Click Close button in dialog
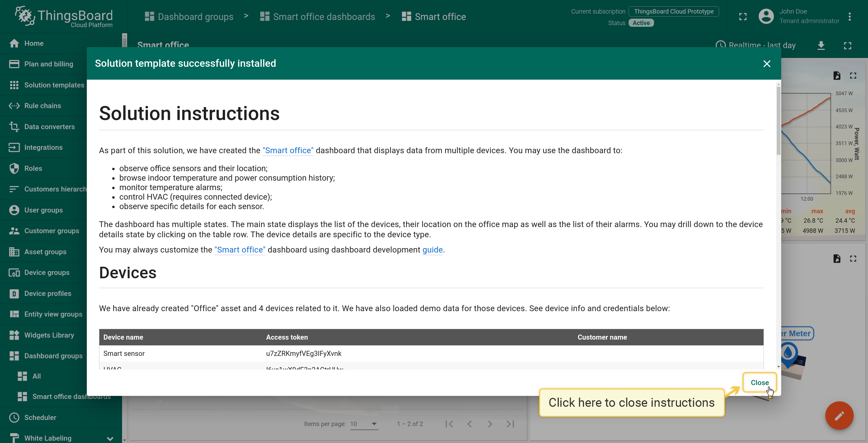Screen dimensions: 868x443 pyautogui.click(x=759, y=383)
